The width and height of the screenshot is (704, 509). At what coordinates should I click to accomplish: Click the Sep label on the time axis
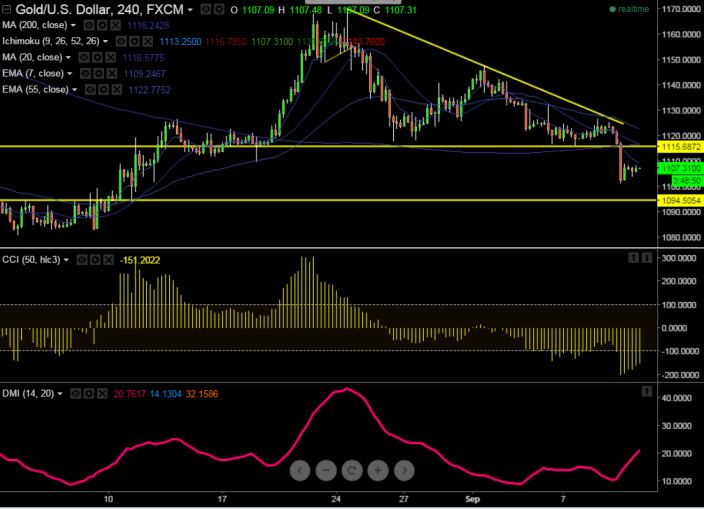click(472, 499)
